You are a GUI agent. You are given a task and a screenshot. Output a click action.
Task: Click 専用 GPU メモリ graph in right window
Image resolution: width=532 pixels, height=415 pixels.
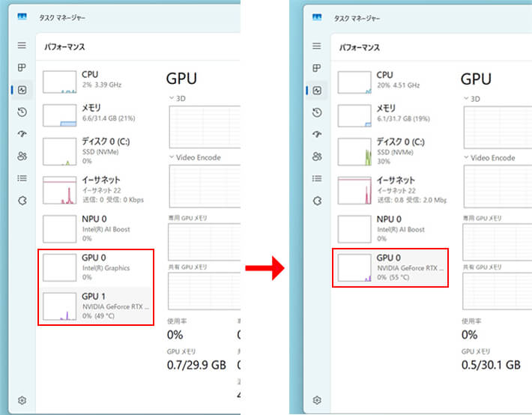tap(497, 242)
